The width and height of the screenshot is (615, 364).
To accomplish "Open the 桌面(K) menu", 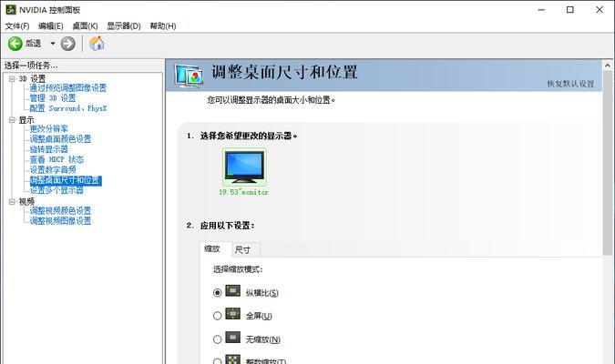I will [x=85, y=25].
